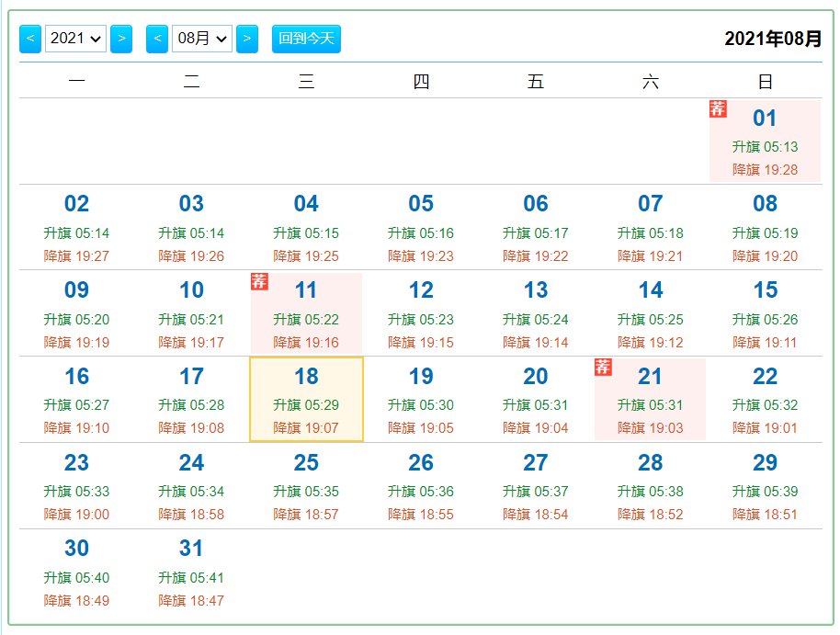This screenshot has height=635, width=840.
Task: Go to previous month arrow button
Action: pos(157,39)
